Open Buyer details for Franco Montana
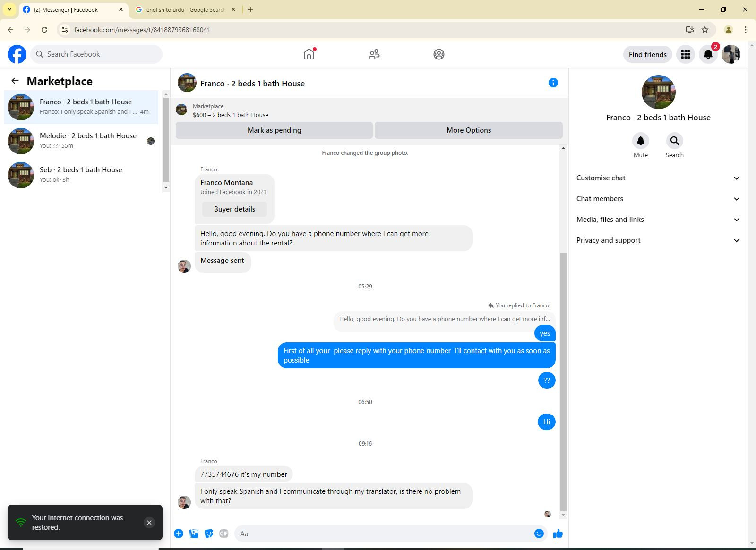Viewport: 756px width, 550px height. click(x=234, y=209)
